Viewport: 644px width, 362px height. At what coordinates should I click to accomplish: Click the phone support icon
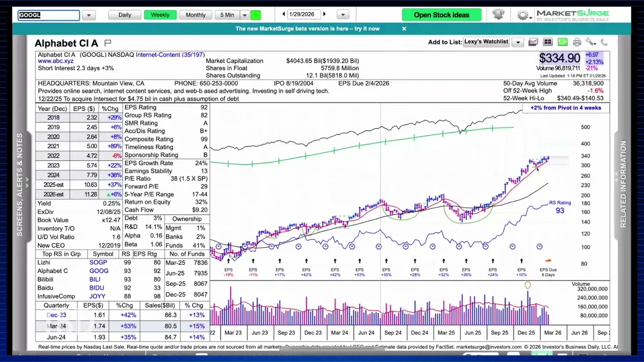tap(604, 42)
